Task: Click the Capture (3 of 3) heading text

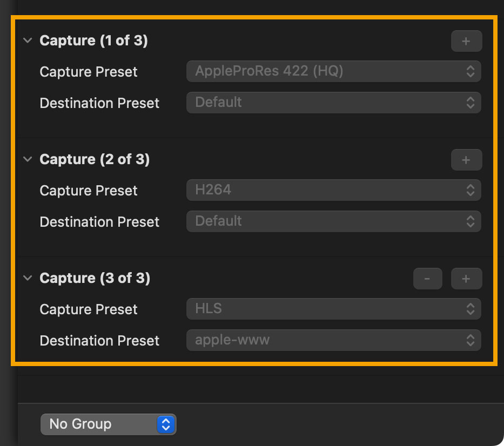Action: (x=95, y=278)
